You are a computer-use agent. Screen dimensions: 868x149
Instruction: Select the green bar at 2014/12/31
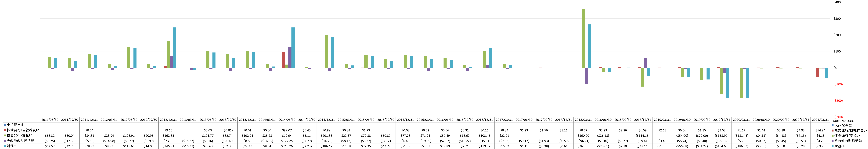(327, 51)
